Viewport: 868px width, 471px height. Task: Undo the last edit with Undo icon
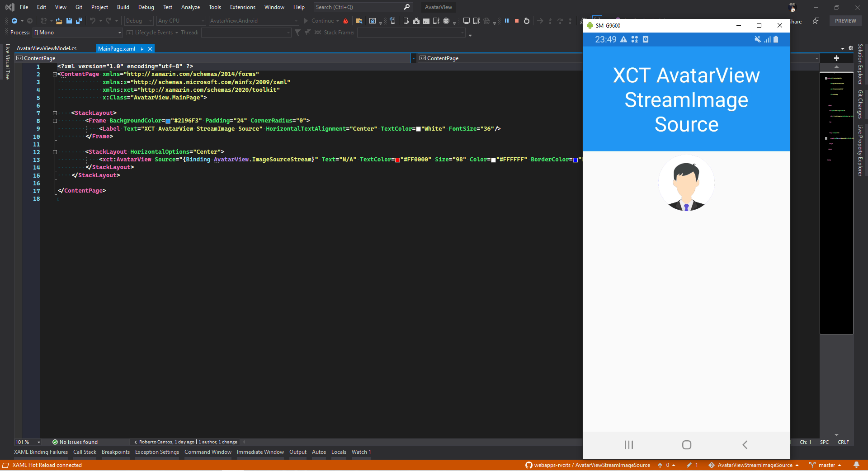[92, 21]
